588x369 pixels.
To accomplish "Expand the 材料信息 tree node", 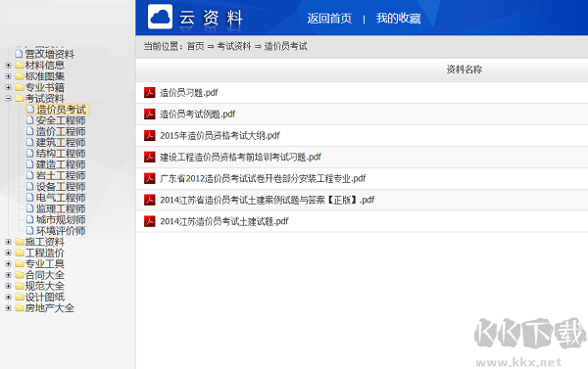I will point(8,66).
